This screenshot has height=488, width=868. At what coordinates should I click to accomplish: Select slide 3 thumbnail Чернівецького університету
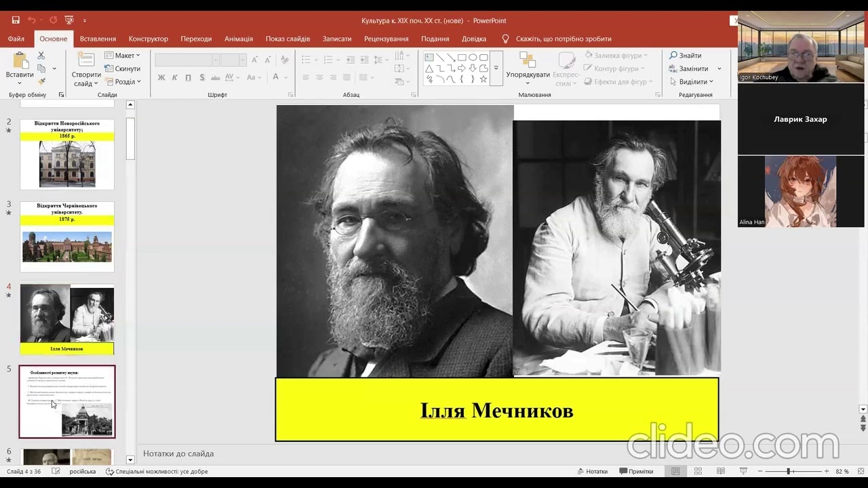[67, 237]
